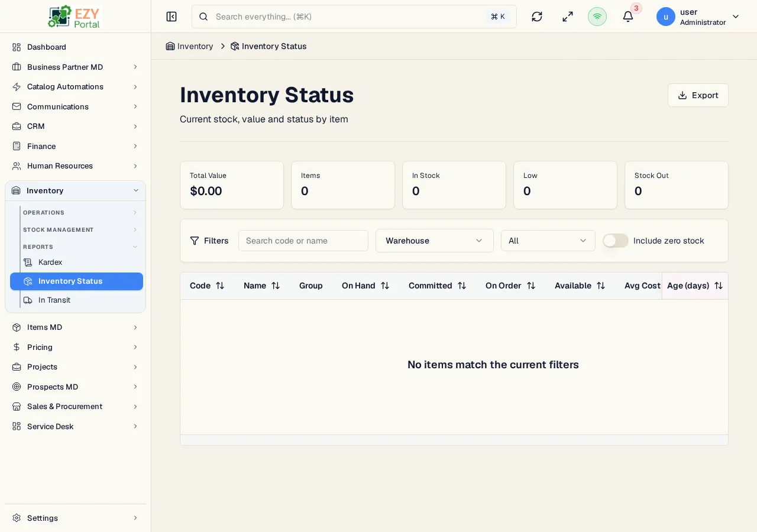The width and height of the screenshot is (757, 532).
Task: Click the horizontal table scrollbar
Action: 454,440
